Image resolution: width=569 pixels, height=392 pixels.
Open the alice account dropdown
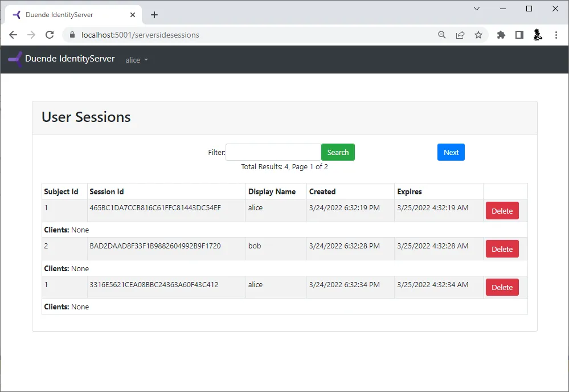136,60
